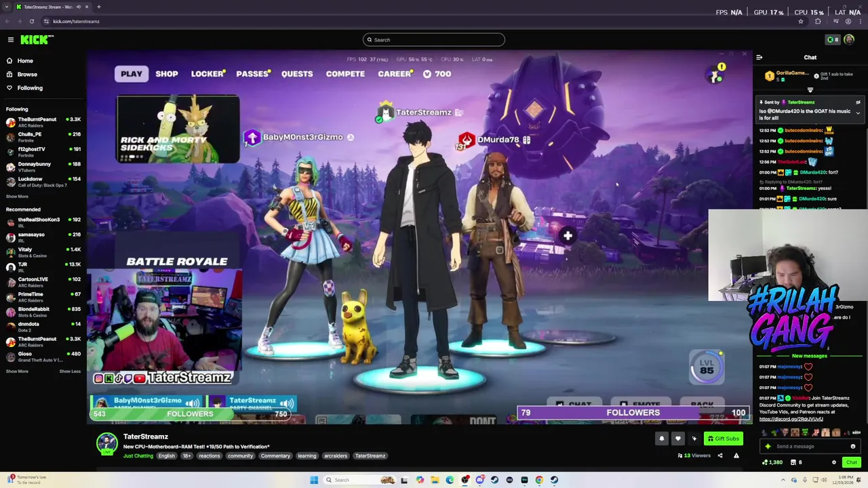Open the discord.gg link in chat
This screenshot has height=488, width=868.
point(791,419)
